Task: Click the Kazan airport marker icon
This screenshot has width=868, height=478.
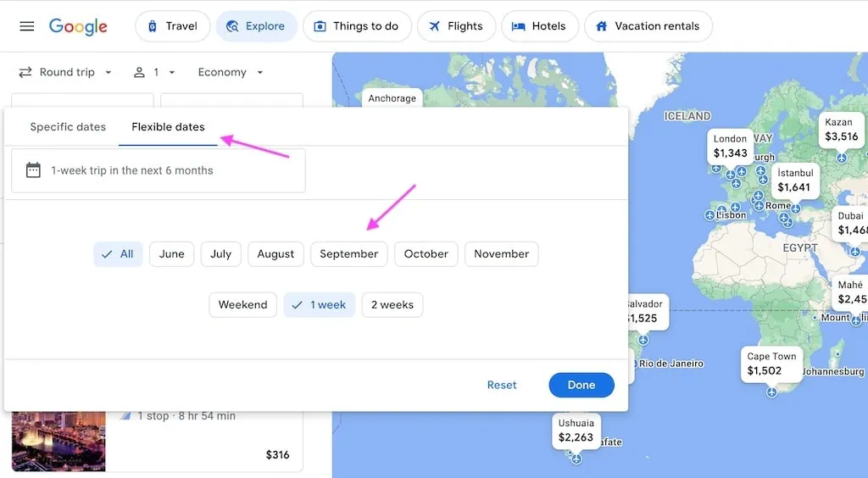Action: click(x=842, y=158)
